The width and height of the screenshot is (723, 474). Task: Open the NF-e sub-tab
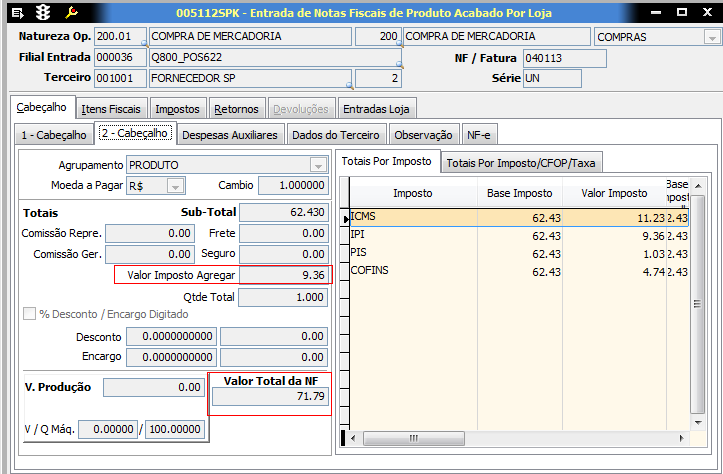tap(479, 135)
